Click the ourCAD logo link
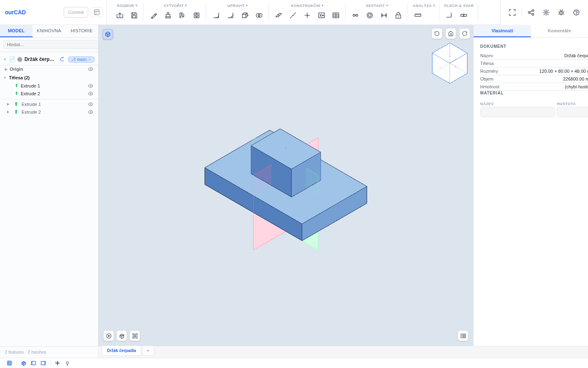The image size is (588, 368). 16,13
